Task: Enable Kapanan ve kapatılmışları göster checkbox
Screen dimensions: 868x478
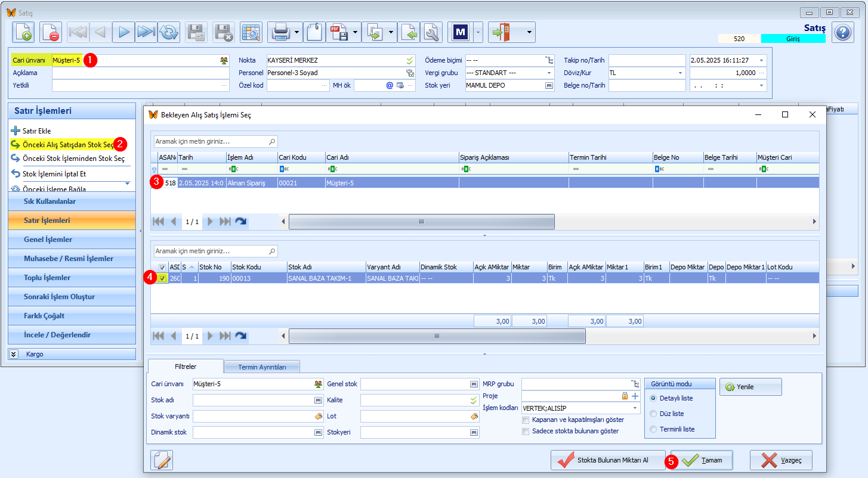Action: (526, 420)
